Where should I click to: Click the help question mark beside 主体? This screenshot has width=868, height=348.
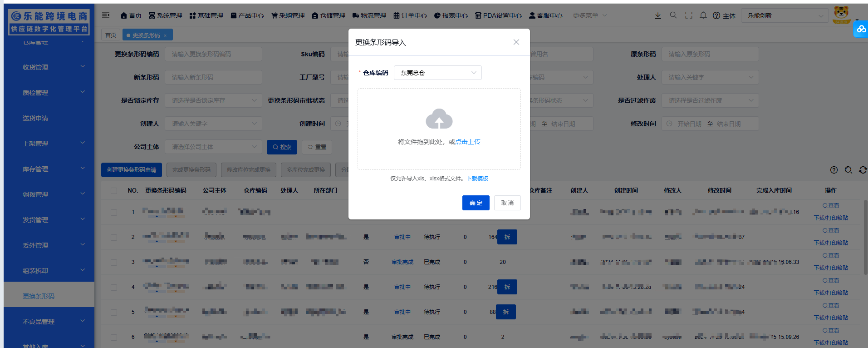click(716, 15)
